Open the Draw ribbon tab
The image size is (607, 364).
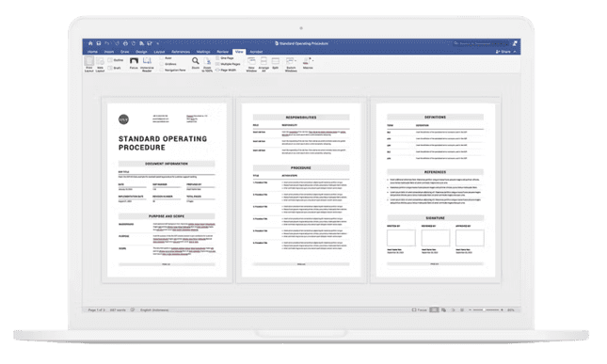point(124,52)
